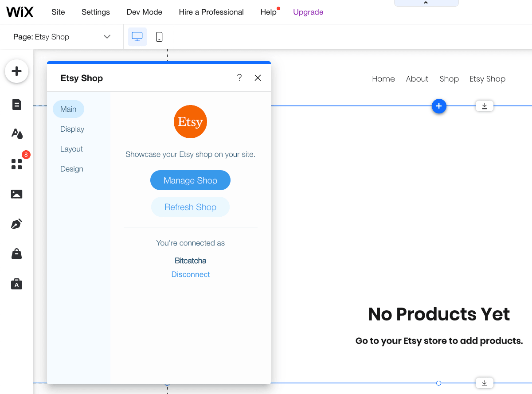Open the Help menu
This screenshot has height=394, width=532.
269,12
